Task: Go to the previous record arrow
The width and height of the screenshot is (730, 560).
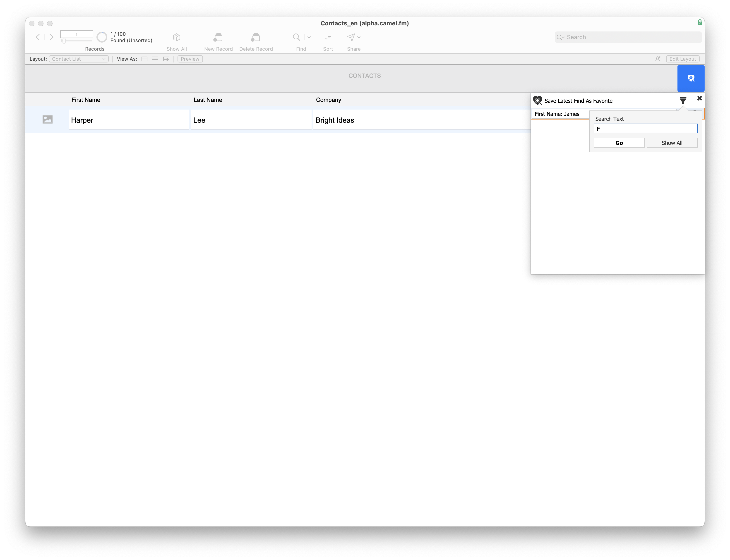Action: (x=38, y=37)
